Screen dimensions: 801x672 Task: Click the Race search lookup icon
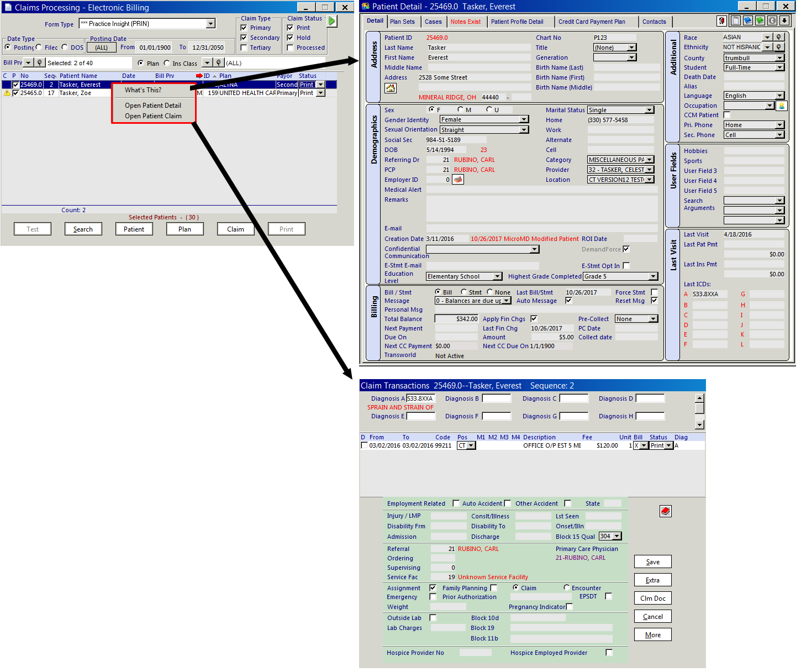pyautogui.click(x=779, y=37)
